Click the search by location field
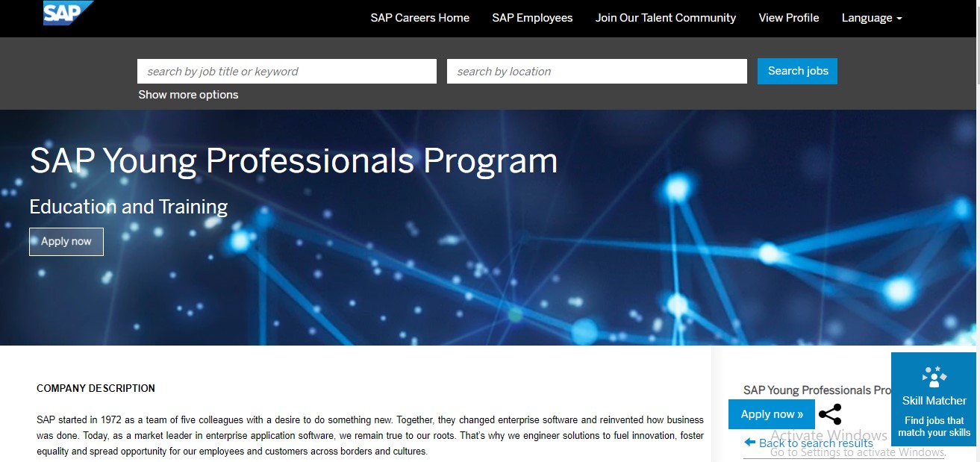Image resolution: width=980 pixels, height=462 pixels. point(596,72)
